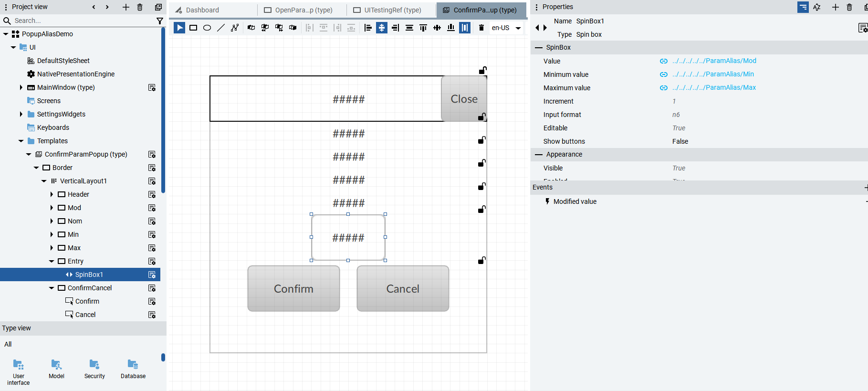Image resolution: width=868 pixels, height=391 pixels.
Task: Click the link icon for Maximum value
Action: point(664,88)
